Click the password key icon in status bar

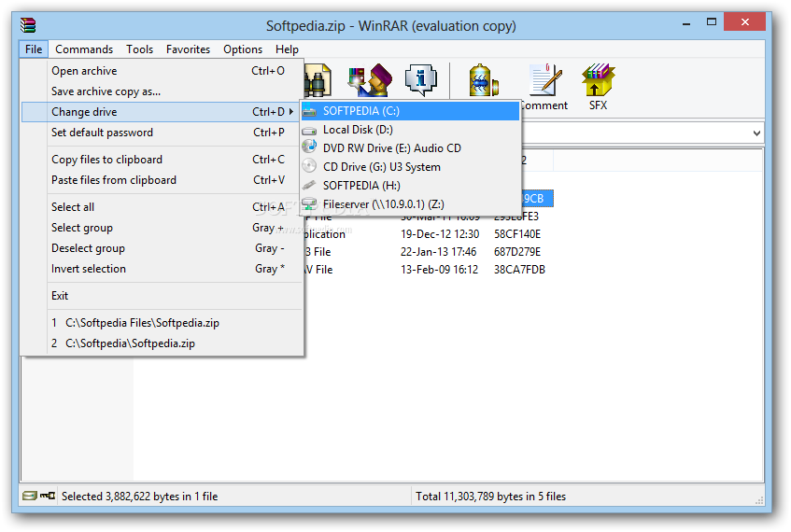[48, 497]
